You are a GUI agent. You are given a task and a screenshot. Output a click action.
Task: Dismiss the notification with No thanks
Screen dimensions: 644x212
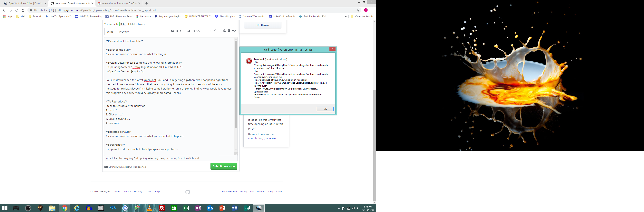pos(262,25)
